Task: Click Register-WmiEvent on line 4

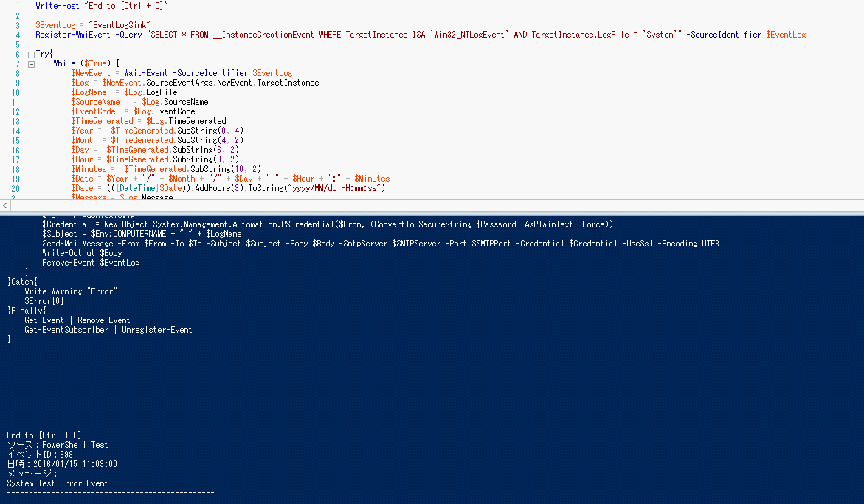Action: pyautogui.click(x=73, y=35)
